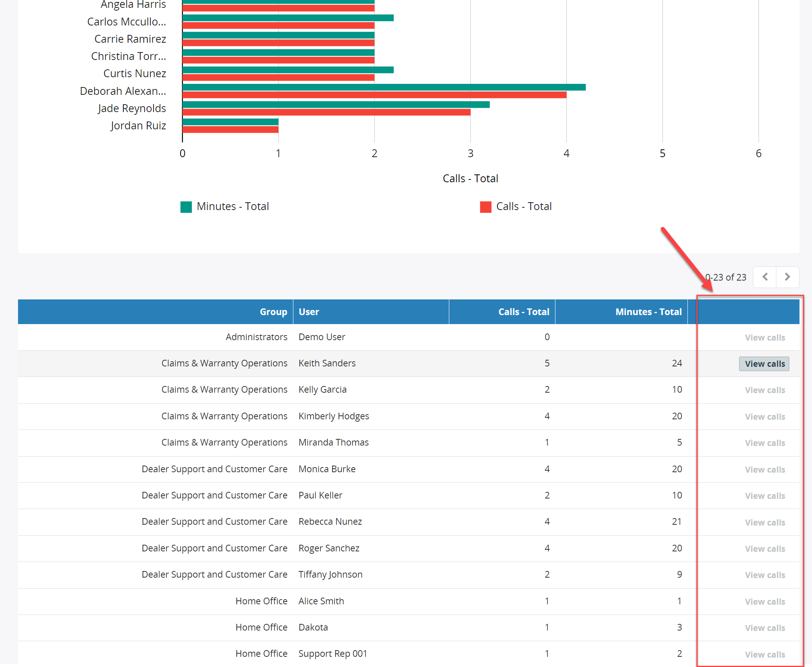View calls for Rebecca Nunez
This screenshot has width=812, height=667.
pos(765,522)
